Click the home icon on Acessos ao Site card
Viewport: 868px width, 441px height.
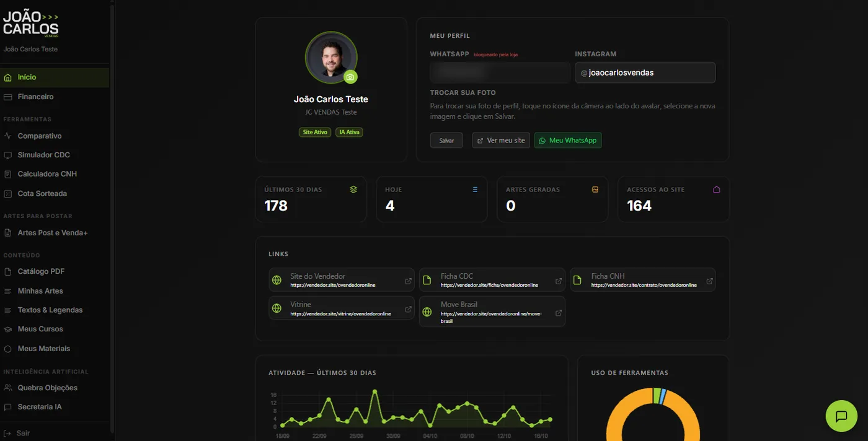(717, 190)
